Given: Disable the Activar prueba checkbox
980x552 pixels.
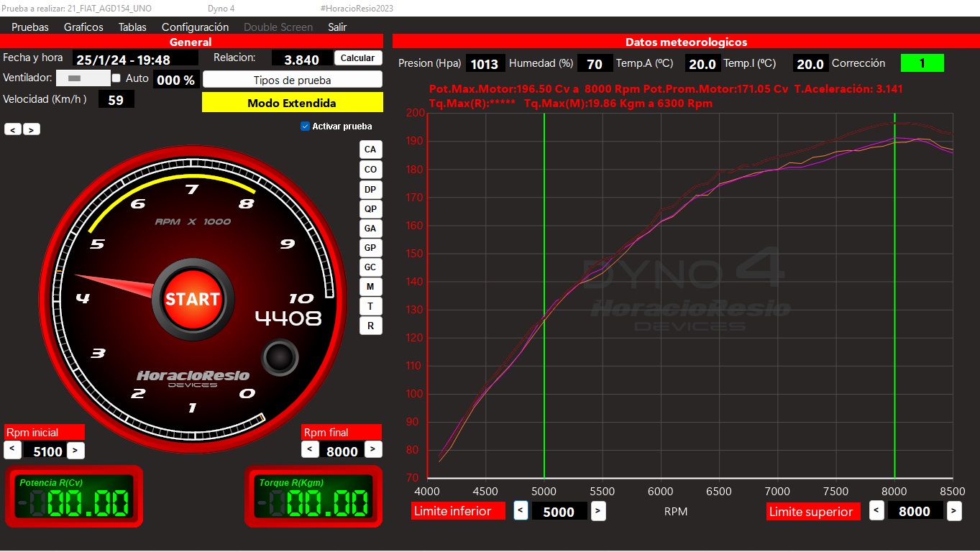Looking at the screenshot, I should pyautogui.click(x=306, y=126).
